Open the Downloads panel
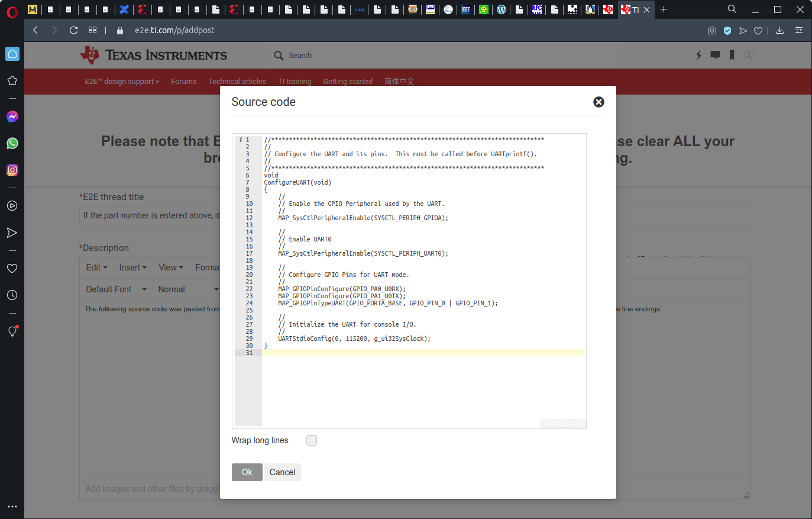The image size is (812, 519). (779, 30)
